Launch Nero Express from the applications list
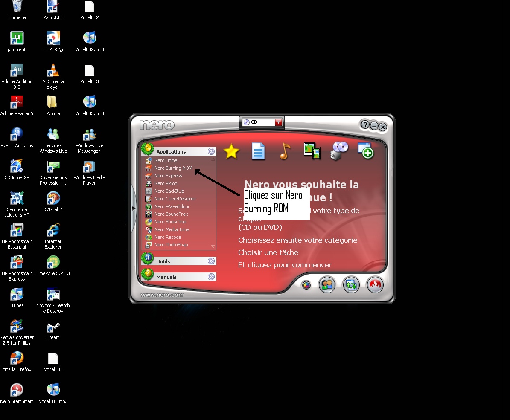 point(168,176)
